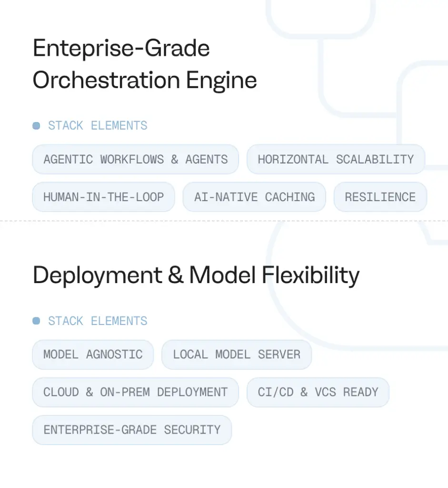The height and width of the screenshot is (488, 448).
Task: Click the Deployment & Model Flexibility heading
Action: pos(196,275)
